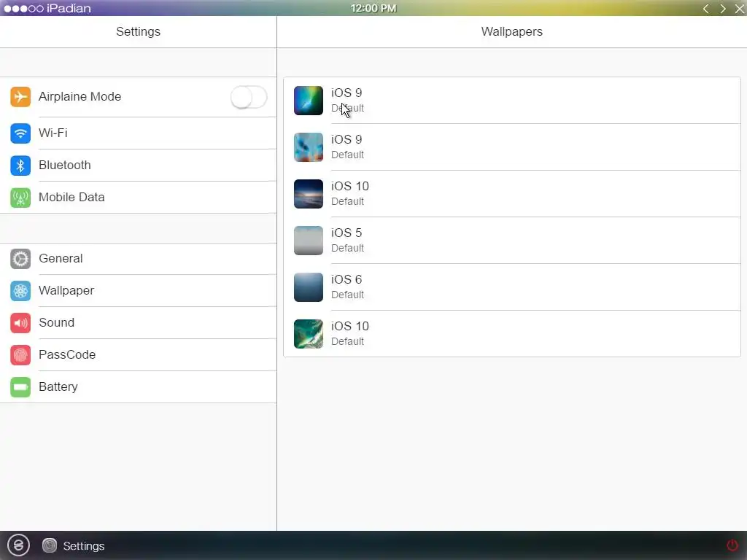Open Mobile Data settings
747x560 pixels.
pos(138,197)
